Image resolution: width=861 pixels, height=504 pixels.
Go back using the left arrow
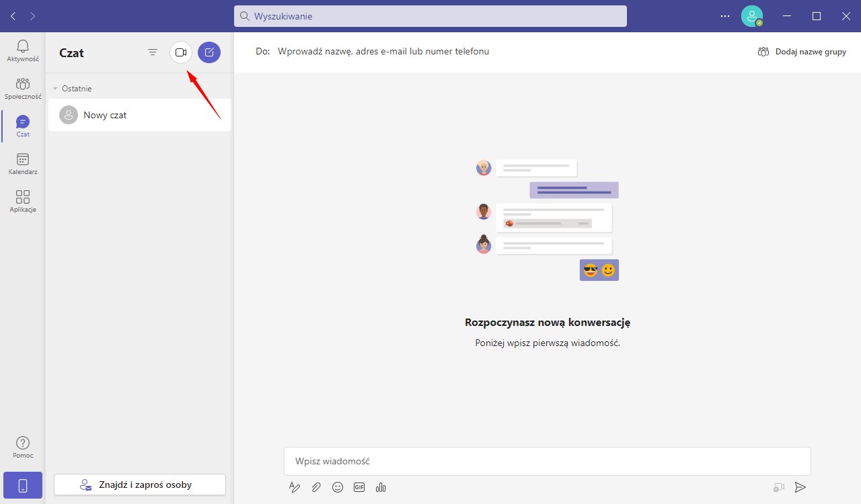[x=13, y=15]
